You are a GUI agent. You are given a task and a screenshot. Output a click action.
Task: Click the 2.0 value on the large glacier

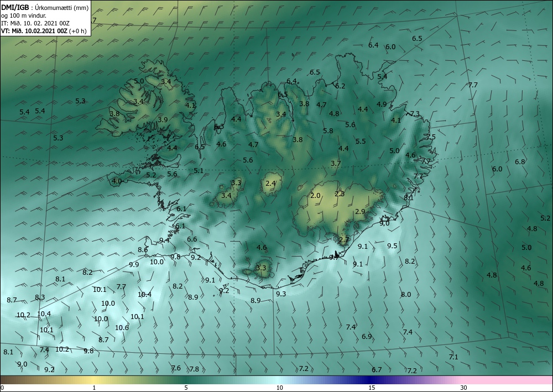point(315,196)
